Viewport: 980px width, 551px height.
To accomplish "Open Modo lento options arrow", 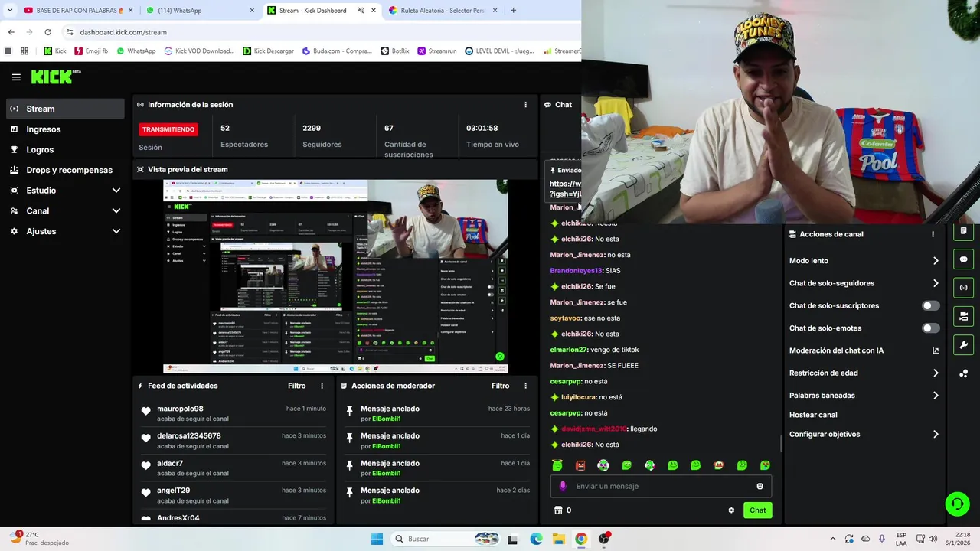I will pyautogui.click(x=936, y=261).
